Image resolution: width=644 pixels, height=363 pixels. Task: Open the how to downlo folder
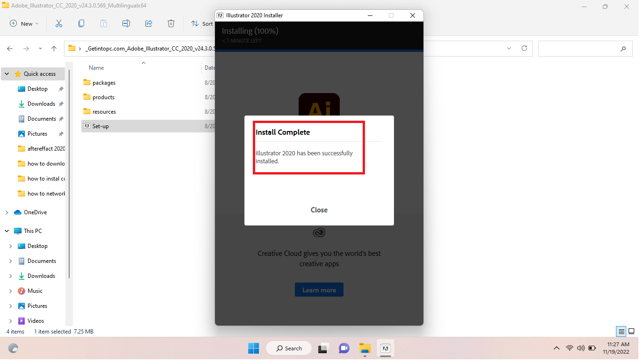click(41, 164)
